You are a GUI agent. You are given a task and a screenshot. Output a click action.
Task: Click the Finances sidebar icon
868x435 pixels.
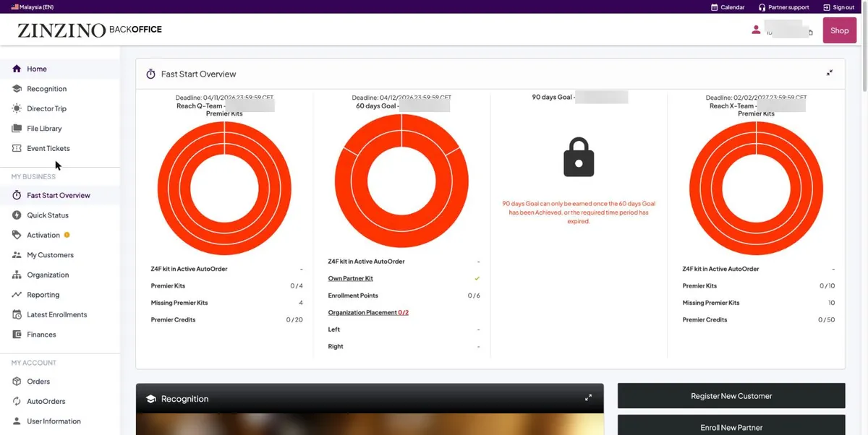17,335
